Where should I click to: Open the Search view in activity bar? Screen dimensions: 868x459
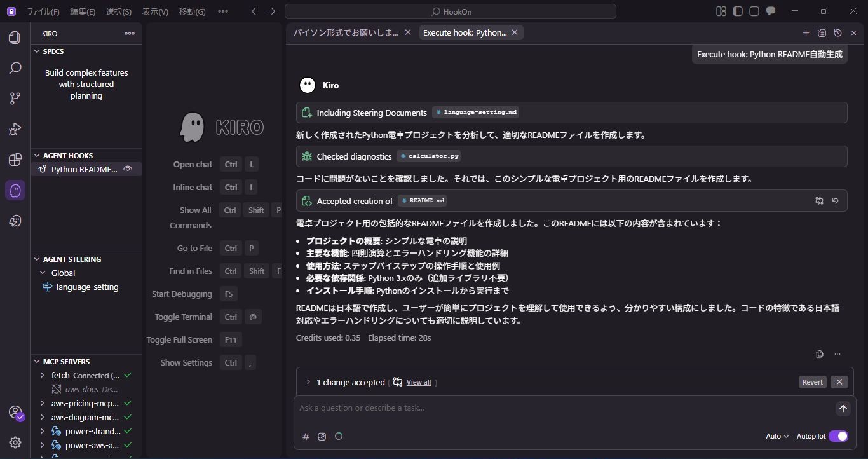tap(15, 68)
